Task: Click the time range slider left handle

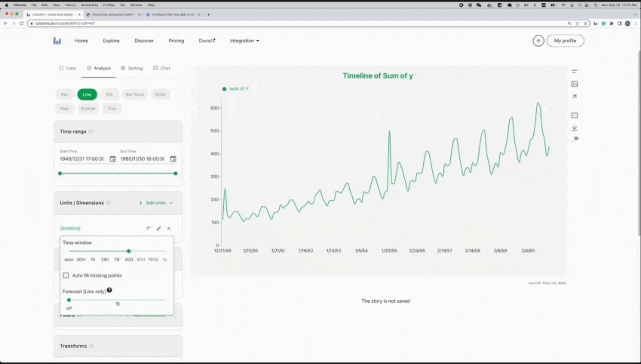Action: [60, 173]
